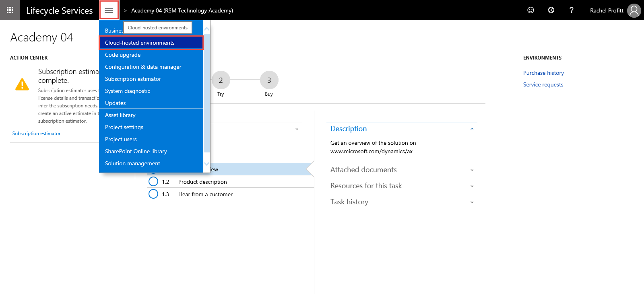644x294 pixels.
Task: Open the settings gear icon
Action: coord(551,10)
